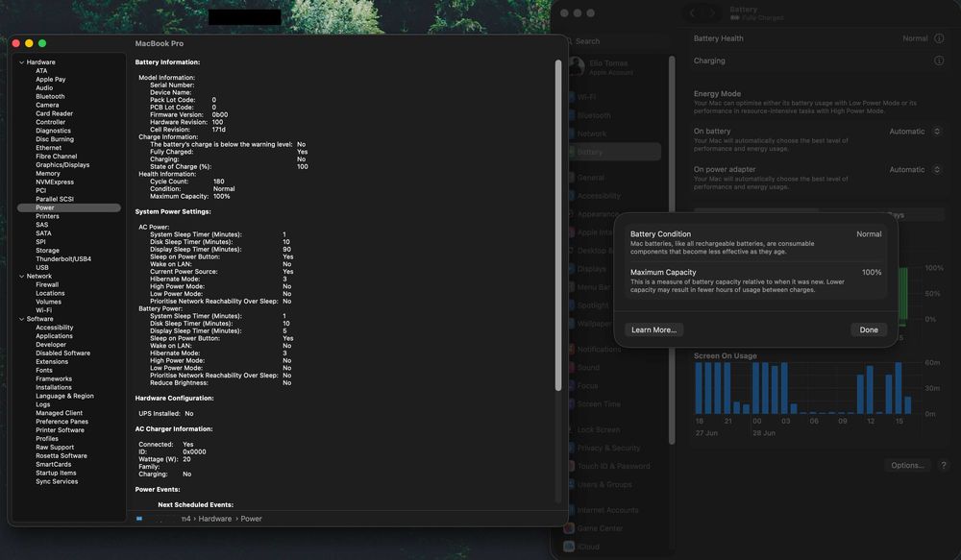The height and width of the screenshot is (560, 961).
Task: Select Battery in System Settings sidebar
Action: tap(613, 152)
